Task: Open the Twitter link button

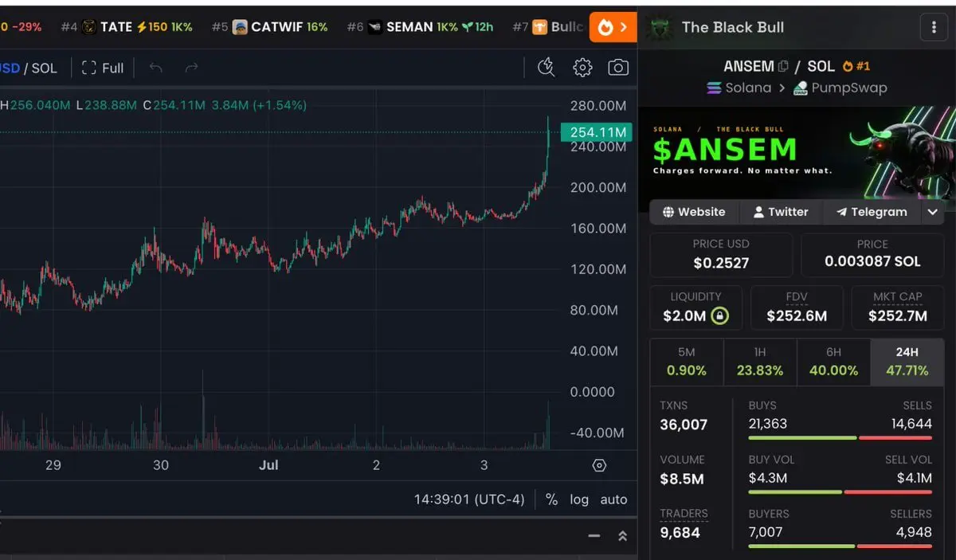Action: point(781,212)
